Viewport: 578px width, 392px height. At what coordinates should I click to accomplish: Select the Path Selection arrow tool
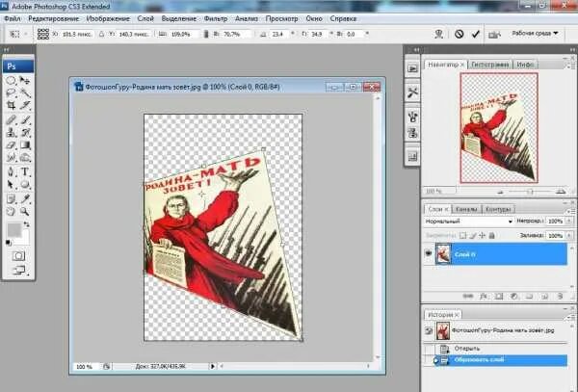pyautogui.click(x=11, y=184)
